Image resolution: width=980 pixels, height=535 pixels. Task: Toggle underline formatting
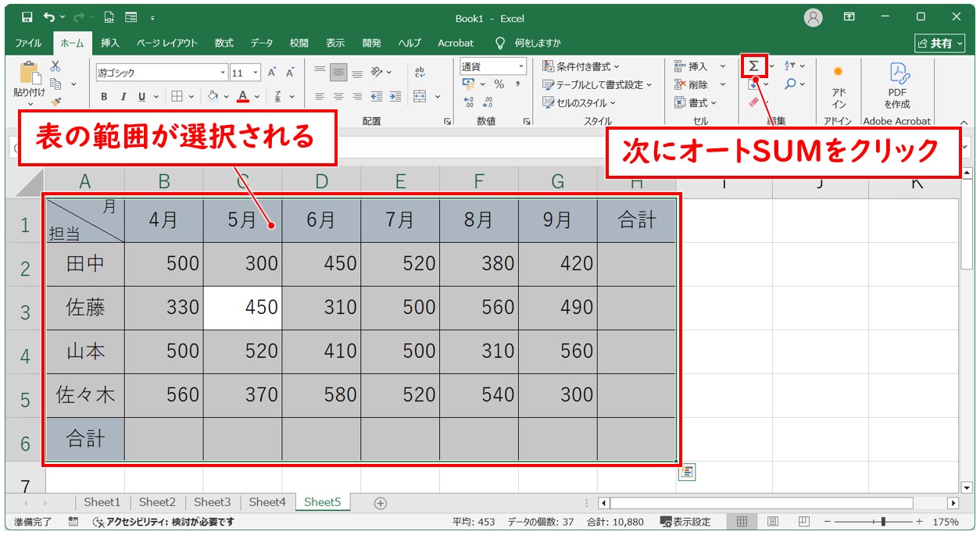point(141,97)
